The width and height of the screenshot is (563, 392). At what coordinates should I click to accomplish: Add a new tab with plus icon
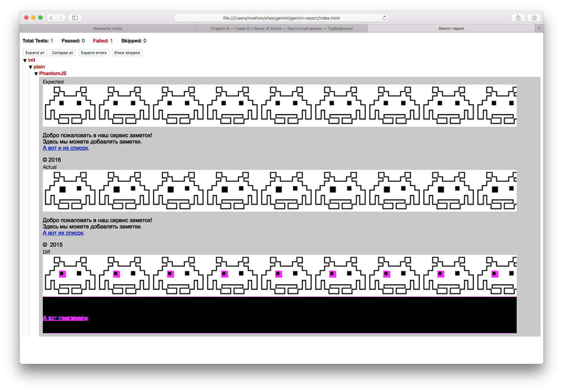[539, 28]
